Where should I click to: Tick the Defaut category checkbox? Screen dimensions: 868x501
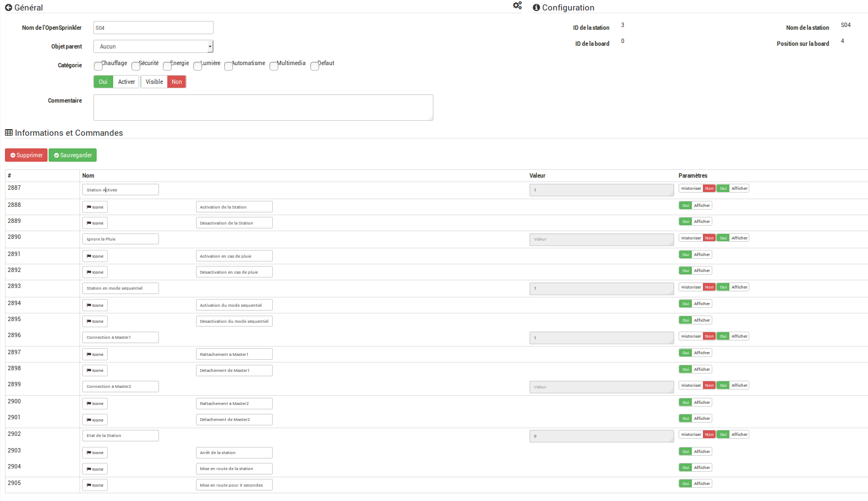(x=314, y=66)
